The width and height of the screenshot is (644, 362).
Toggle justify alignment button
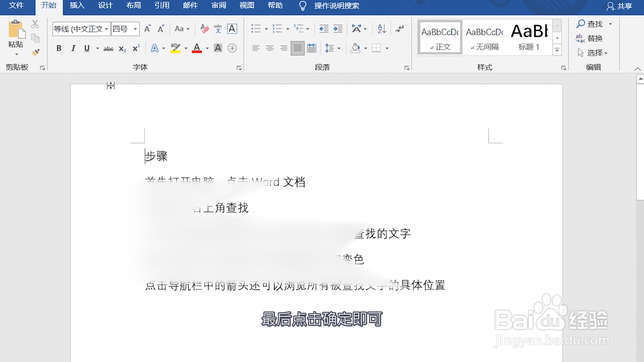coord(298,48)
